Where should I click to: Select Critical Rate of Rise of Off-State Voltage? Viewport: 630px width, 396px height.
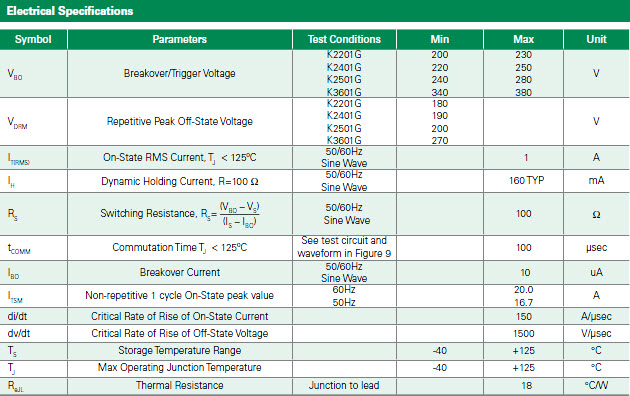tap(180, 333)
